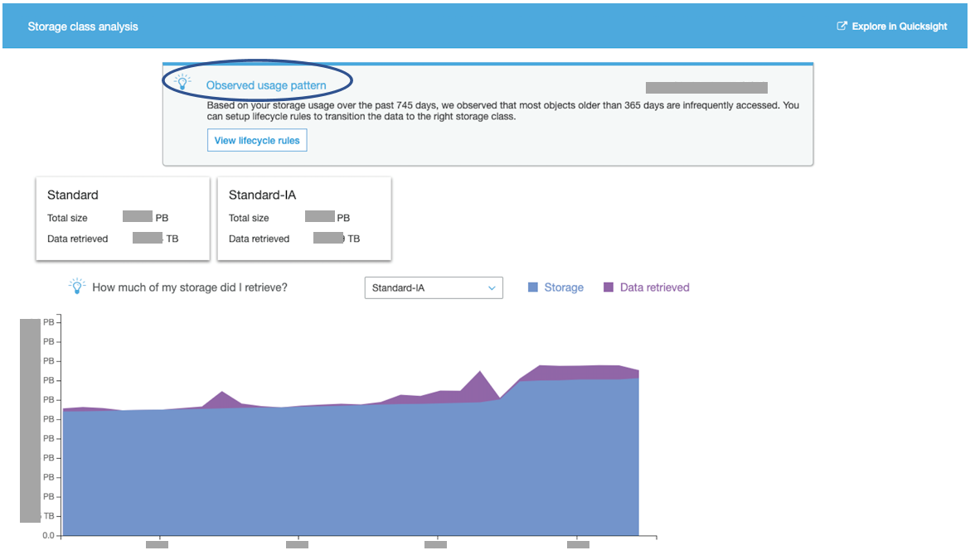Click the external-link icon next to Explore in Quicksight
Viewport: 970px width, 560px height.
tap(841, 26)
